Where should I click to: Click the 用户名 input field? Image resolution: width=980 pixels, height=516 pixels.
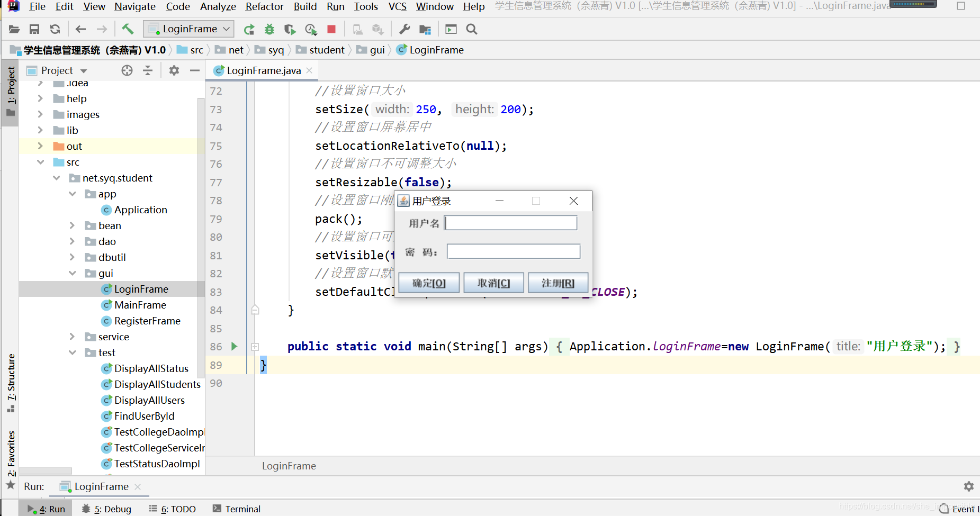pyautogui.click(x=511, y=223)
